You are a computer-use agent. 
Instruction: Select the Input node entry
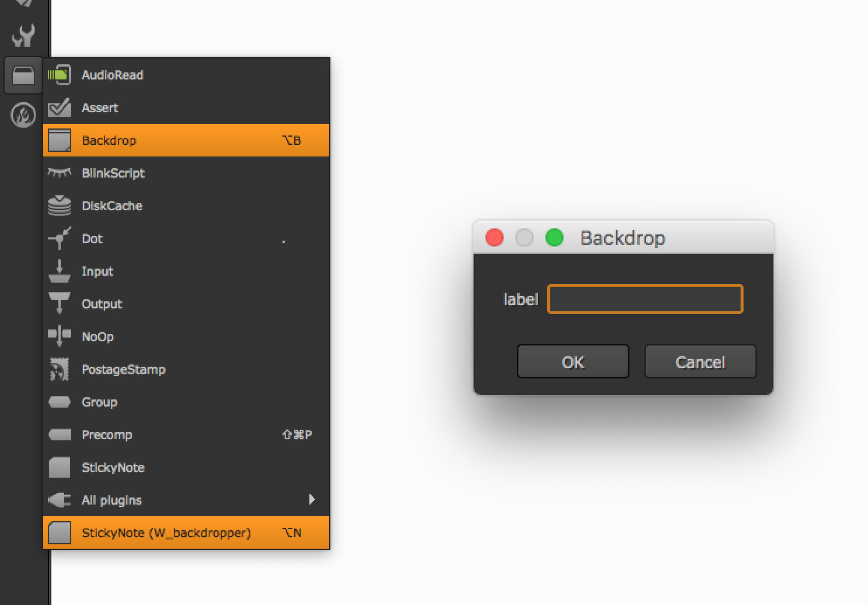[97, 271]
